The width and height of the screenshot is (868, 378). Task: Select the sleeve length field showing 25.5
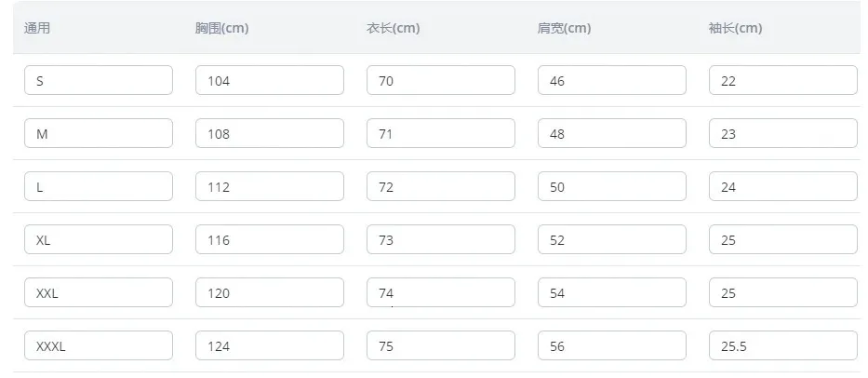pyautogui.click(x=782, y=345)
